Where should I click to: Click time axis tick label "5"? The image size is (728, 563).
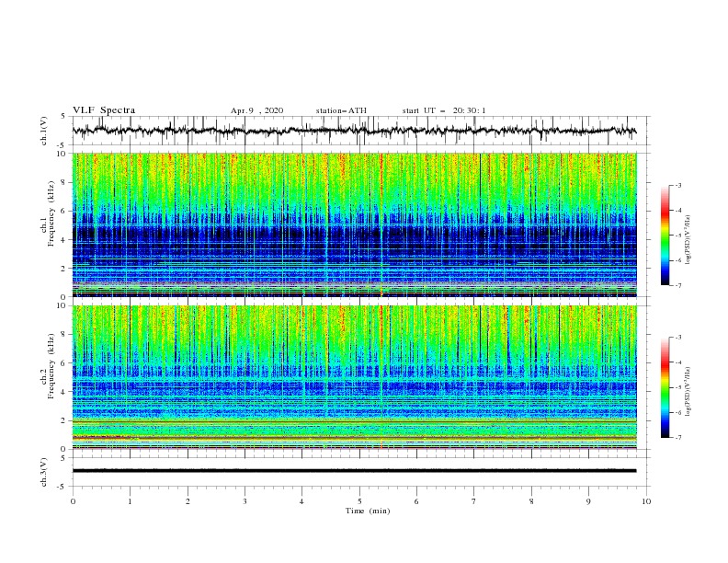pyautogui.click(x=359, y=501)
